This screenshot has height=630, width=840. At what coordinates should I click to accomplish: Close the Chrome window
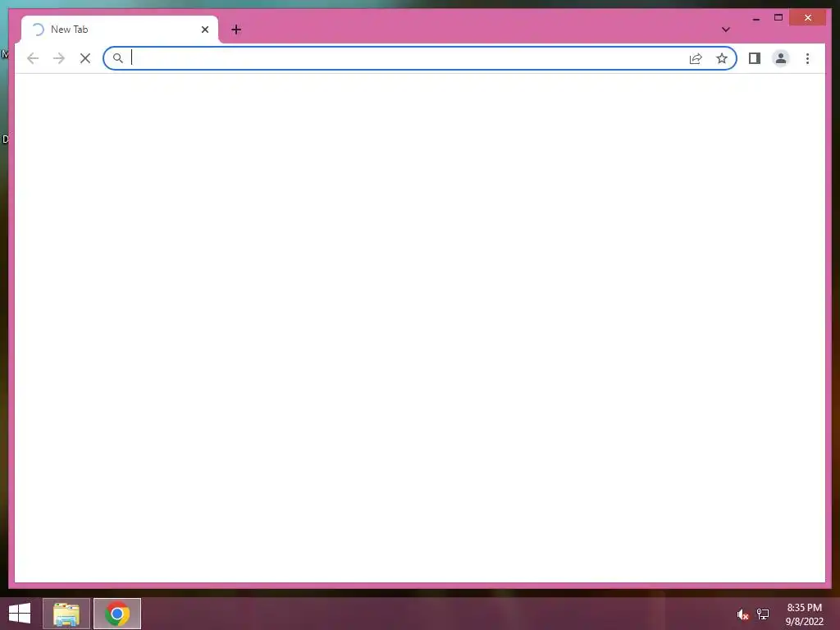click(808, 18)
